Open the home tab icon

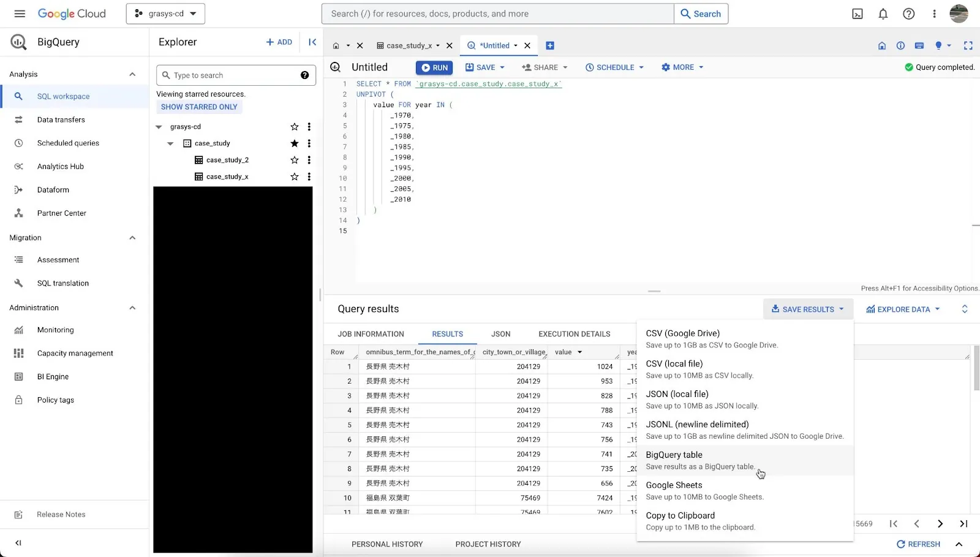click(336, 45)
